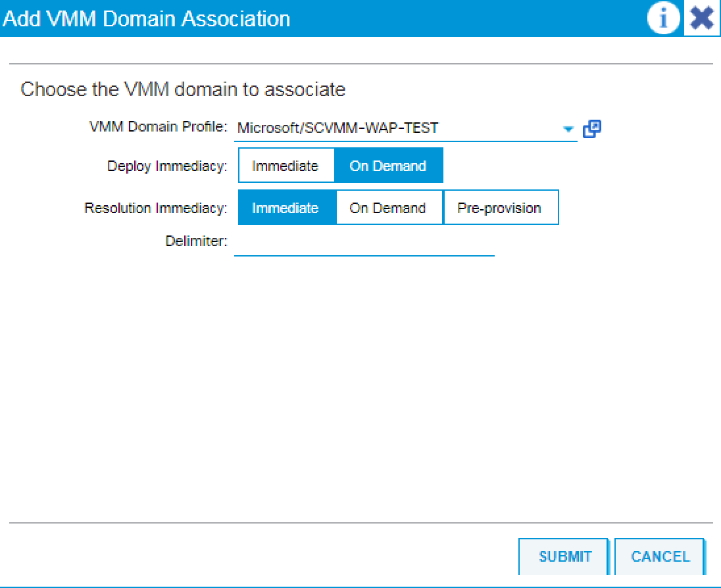721x588 pixels.
Task: Submit the VMM domain association
Action: coord(563,556)
